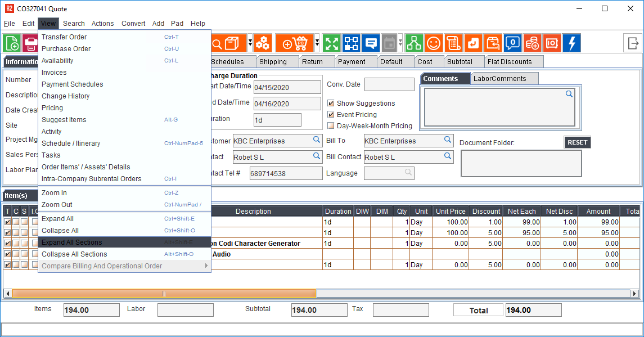This screenshot has height=337, width=644.
Task: Open dropdown arrow next to purchase order cart
Action: tap(317, 43)
